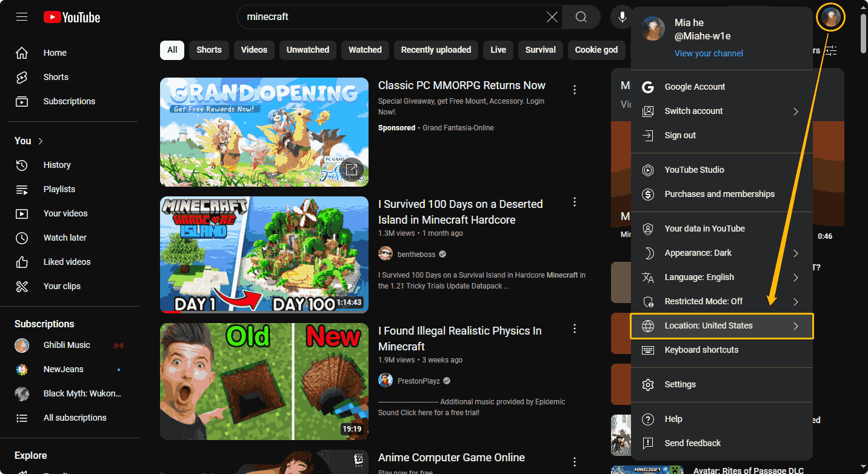Expand Switch account submenu
Image resolution: width=868 pixels, height=474 pixels.
[721, 111]
